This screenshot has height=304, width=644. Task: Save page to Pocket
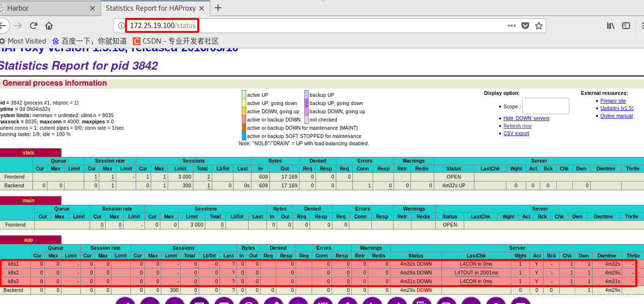point(525,26)
